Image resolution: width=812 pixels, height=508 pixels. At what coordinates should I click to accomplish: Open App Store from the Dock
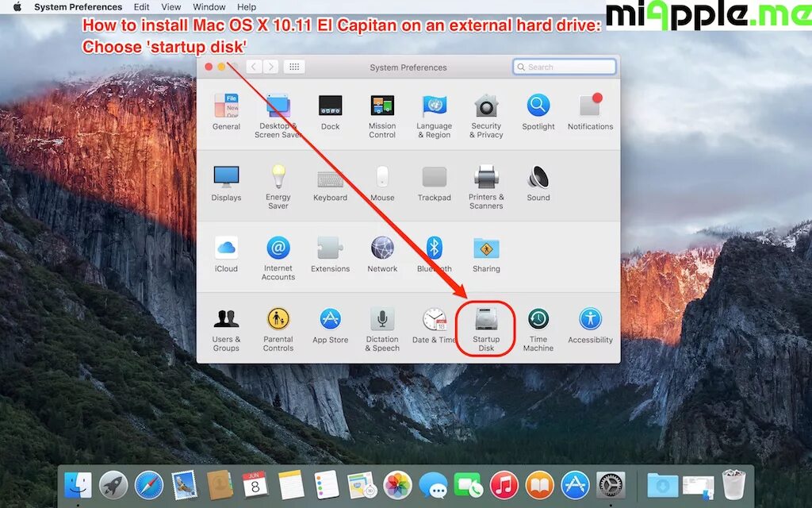[x=575, y=486]
